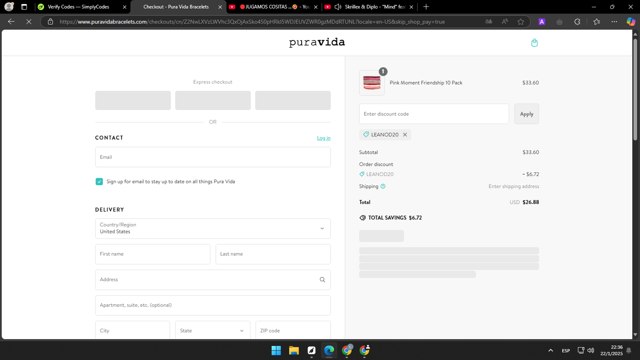
Task: Focus the First name field
Action: coord(153,254)
